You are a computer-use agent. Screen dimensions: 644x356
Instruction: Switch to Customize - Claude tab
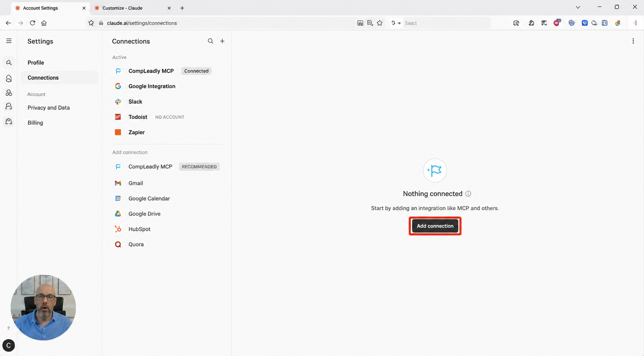click(x=133, y=8)
